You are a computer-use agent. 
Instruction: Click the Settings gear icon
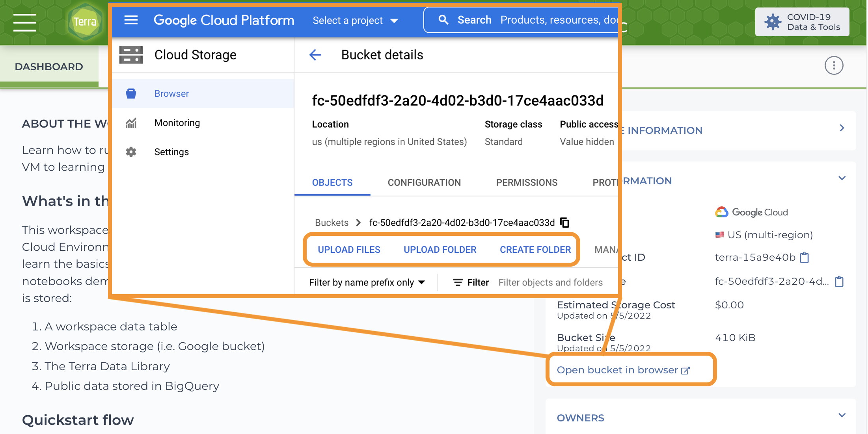pyautogui.click(x=131, y=152)
